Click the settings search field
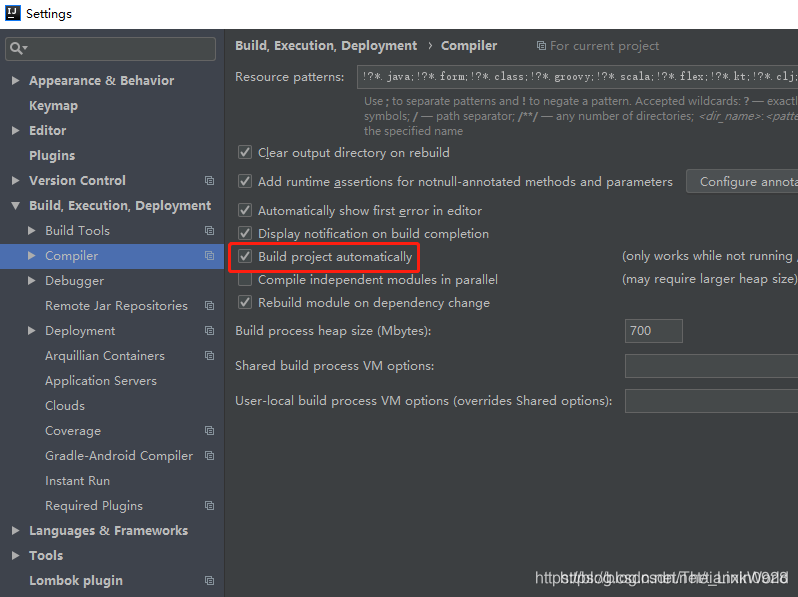The image size is (798, 597). coord(110,49)
